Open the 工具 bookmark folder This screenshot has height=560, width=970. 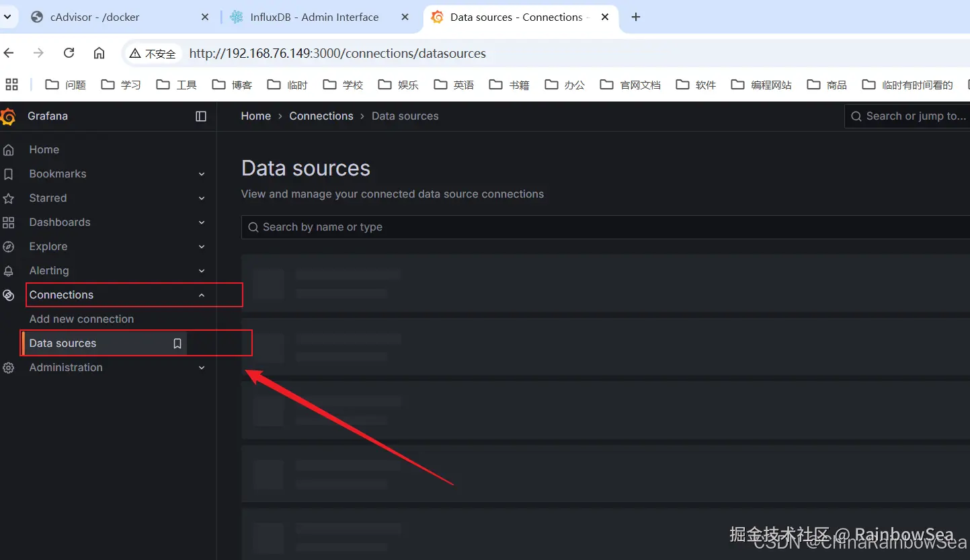coord(176,85)
